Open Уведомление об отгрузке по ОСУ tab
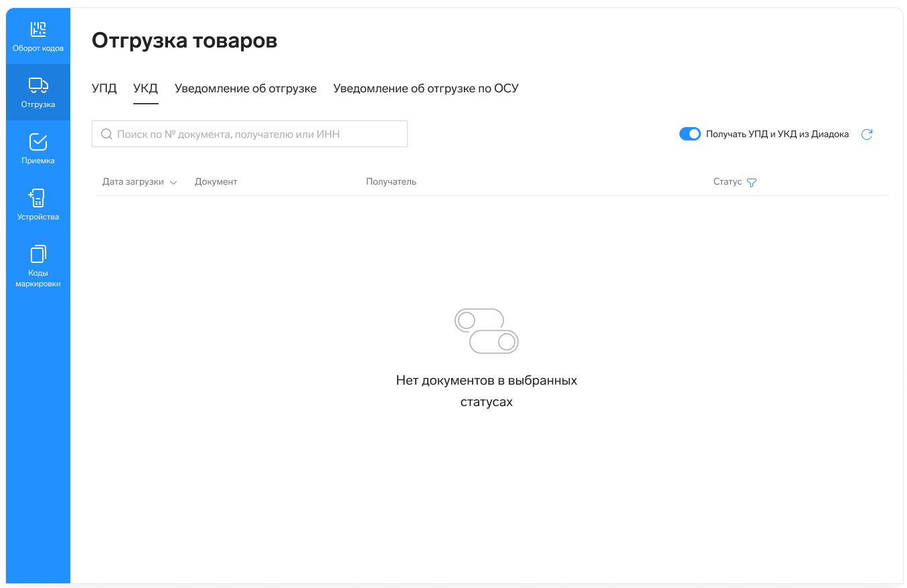 pos(426,88)
